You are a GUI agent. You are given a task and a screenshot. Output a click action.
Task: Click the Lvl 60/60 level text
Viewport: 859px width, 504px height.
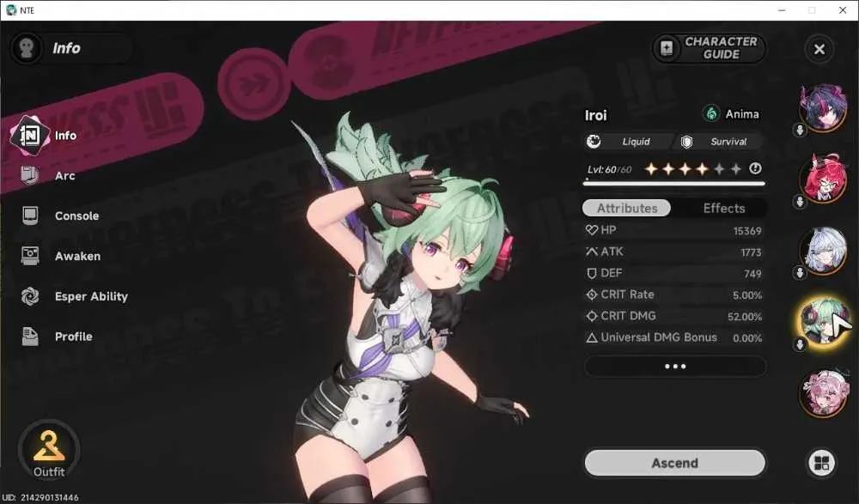pyautogui.click(x=609, y=170)
